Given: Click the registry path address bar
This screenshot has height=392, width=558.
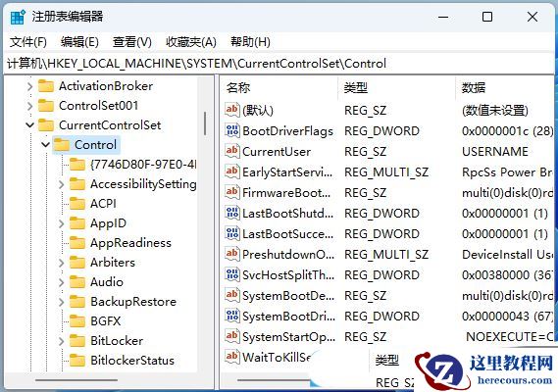Looking at the screenshot, I should (279, 64).
